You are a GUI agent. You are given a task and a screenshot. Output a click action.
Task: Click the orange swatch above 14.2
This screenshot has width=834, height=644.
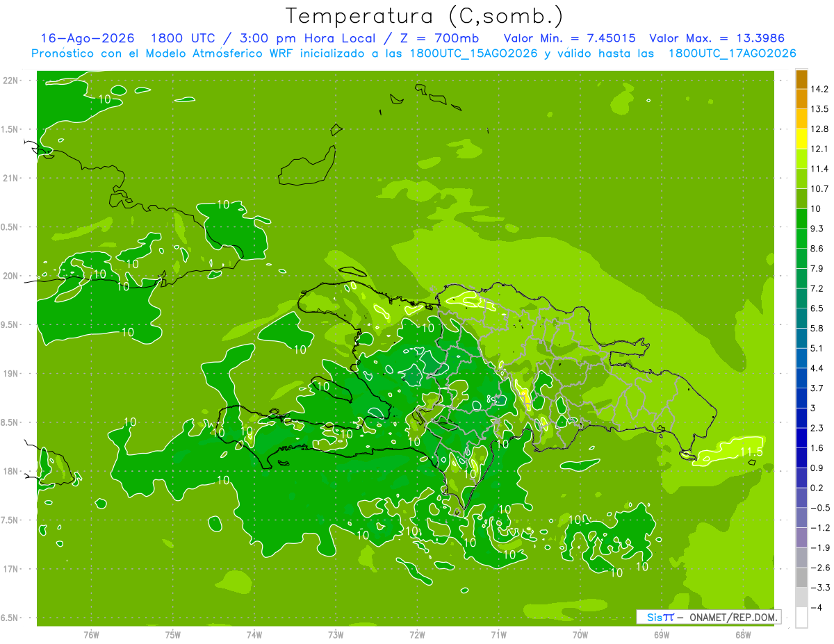click(x=801, y=79)
